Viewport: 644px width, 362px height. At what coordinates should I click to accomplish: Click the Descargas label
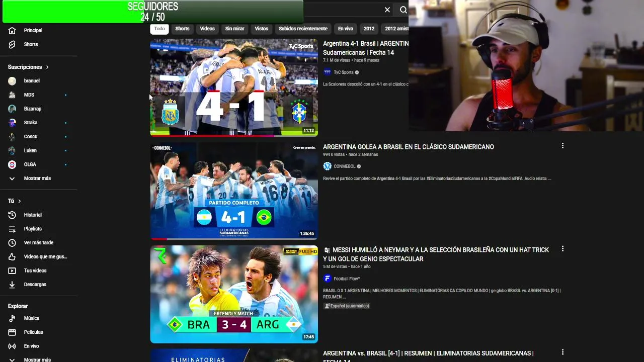(x=35, y=285)
